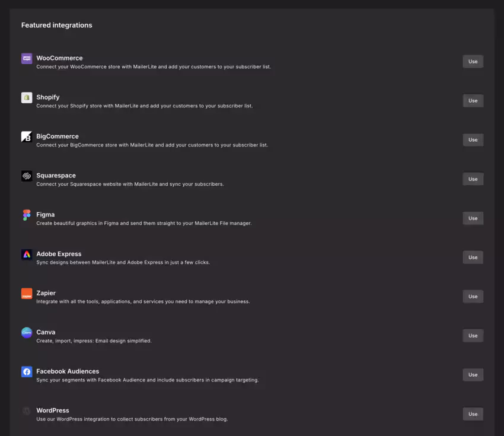
Task: Use the Squarespace integration
Action: tap(473, 179)
